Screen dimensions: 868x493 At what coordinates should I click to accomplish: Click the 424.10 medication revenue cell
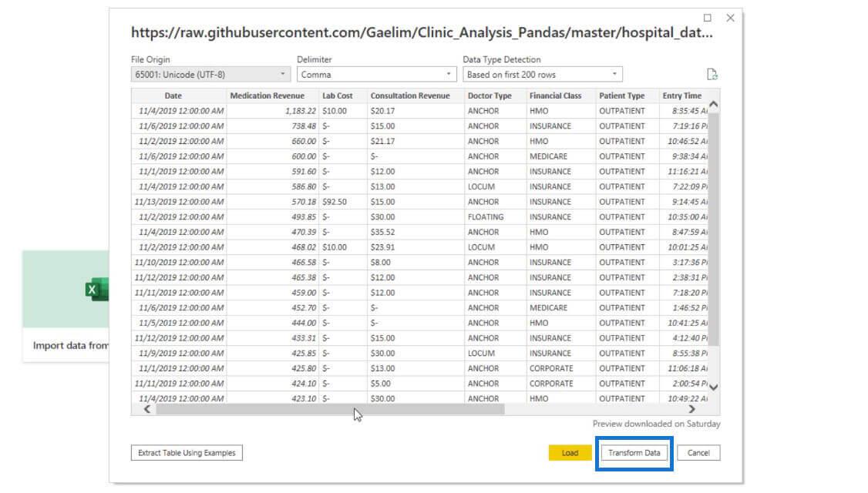pos(273,384)
